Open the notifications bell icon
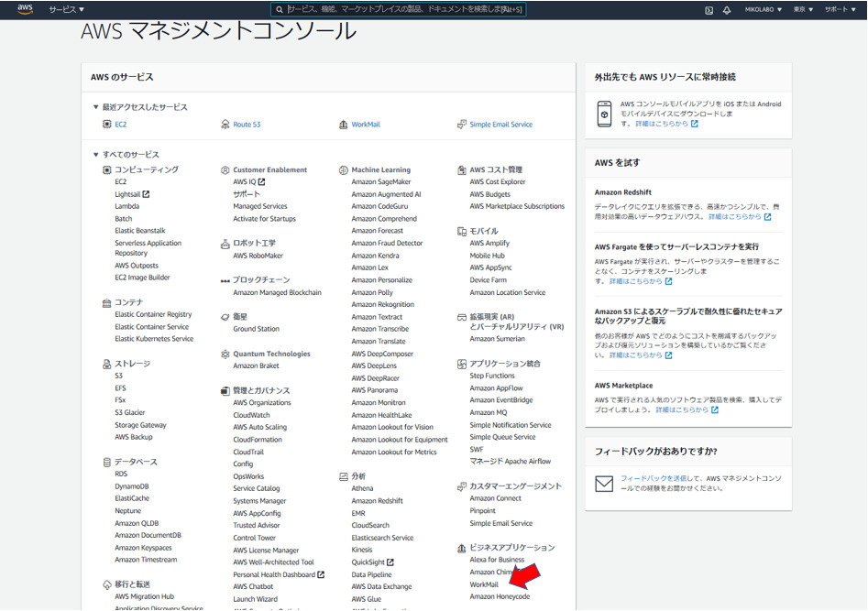 [727, 10]
